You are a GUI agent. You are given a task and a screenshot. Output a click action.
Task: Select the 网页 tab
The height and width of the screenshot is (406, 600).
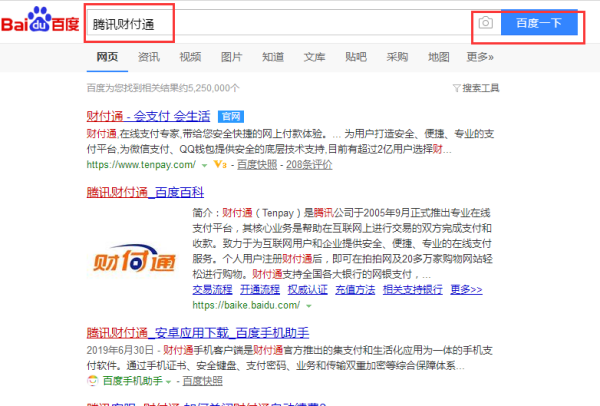tap(107, 57)
